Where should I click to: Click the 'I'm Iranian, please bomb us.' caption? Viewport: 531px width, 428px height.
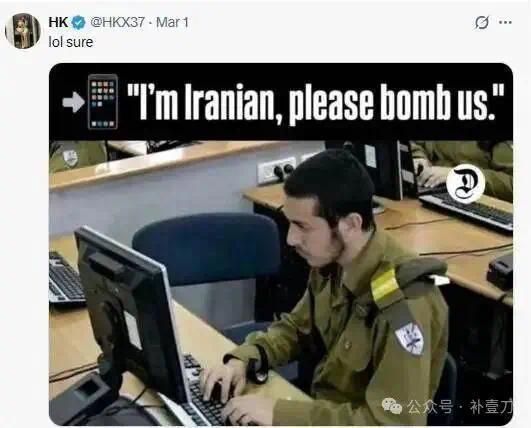tap(316, 102)
